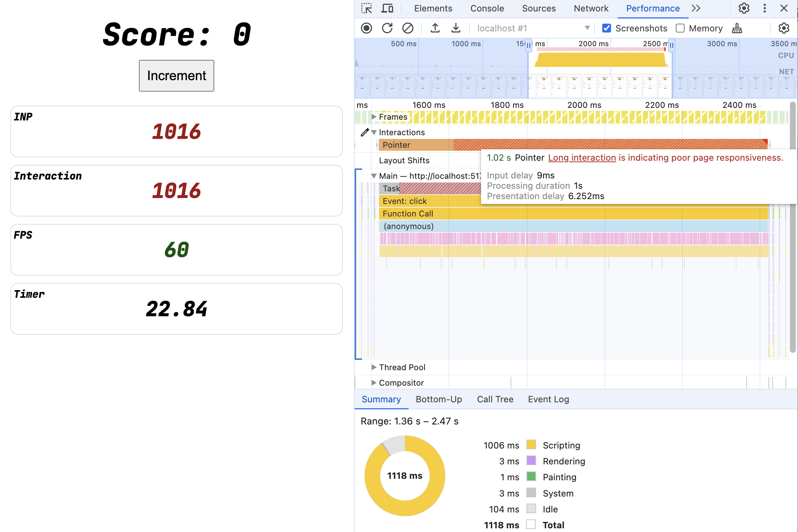Click the reload and profile icon
The height and width of the screenshot is (532, 798).
click(386, 27)
